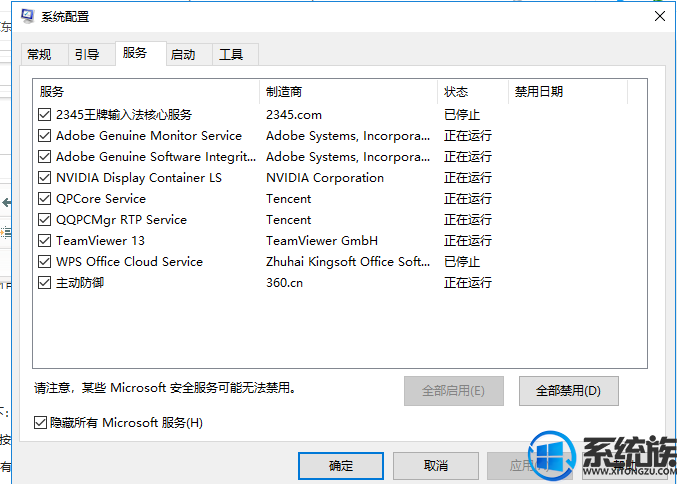Sort by the 制造商 column header
Screen dimensions: 677x484
pyautogui.click(x=348, y=92)
